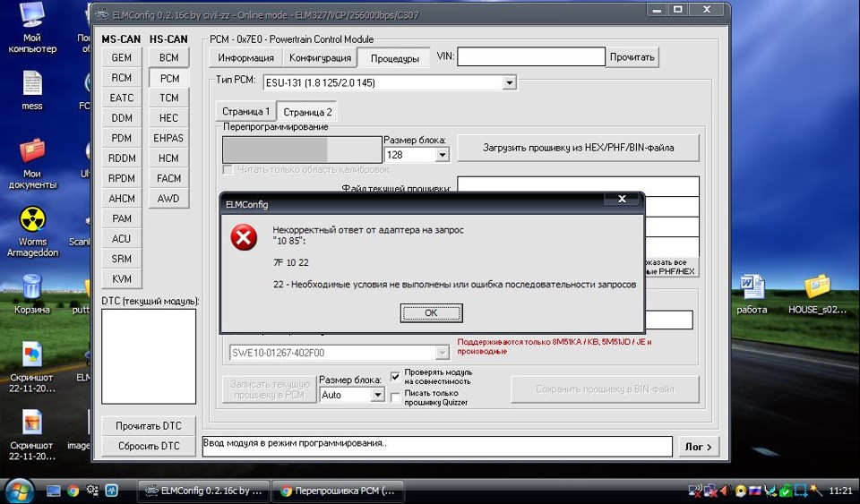Focus the VIN input field
This screenshot has height=504, width=860.
pos(531,56)
